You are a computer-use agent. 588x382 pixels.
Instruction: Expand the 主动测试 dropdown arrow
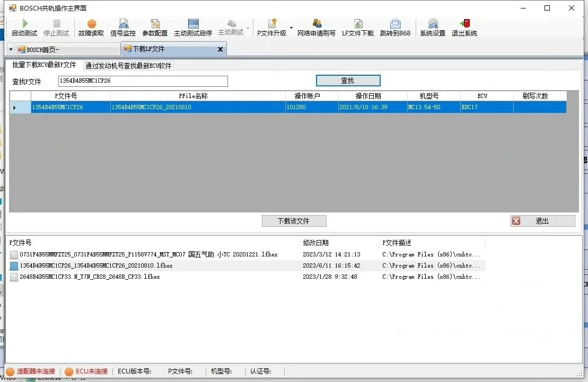click(248, 28)
